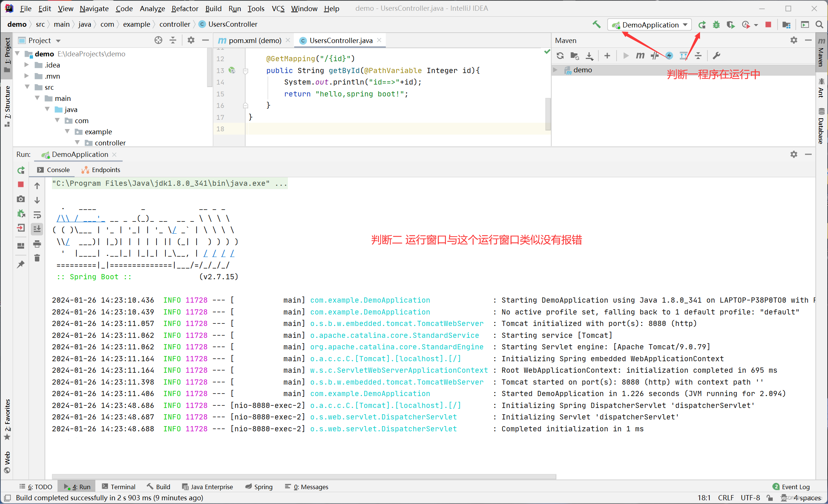The image size is (828, 504).
Task: Print console output printer icon
Action: pyautogui.click(x=37, y=244)
